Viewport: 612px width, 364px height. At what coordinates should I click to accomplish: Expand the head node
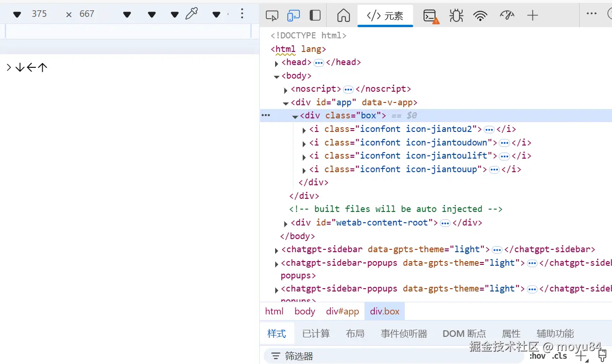click(277, 63)
